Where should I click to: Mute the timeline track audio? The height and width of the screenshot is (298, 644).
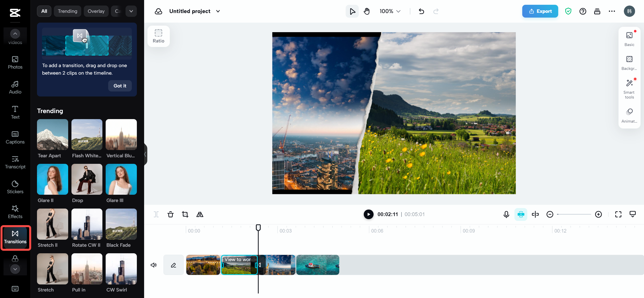coord(153,265)
